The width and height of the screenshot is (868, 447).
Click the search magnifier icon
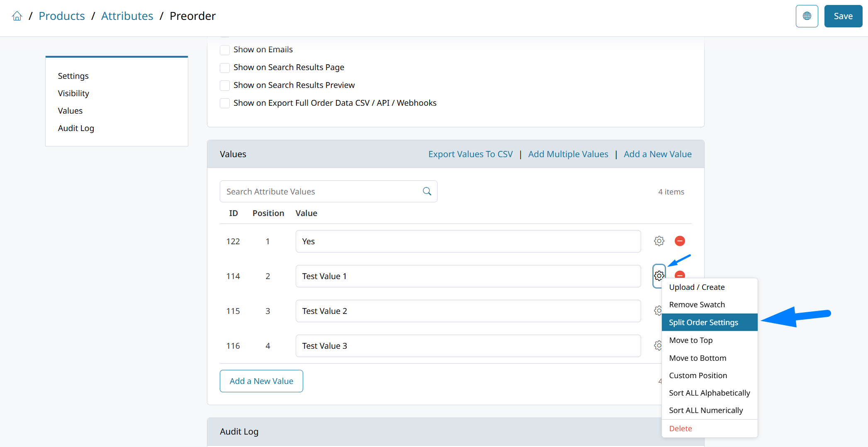pos(427,192)
